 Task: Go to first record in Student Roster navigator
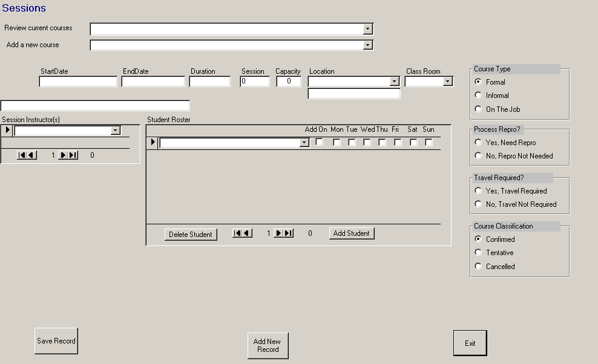click(x=237, y=233)
